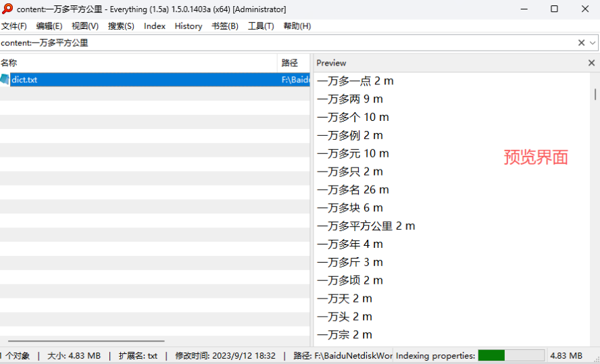Image resolution: width=600 pixels, height=364 pixels.
Task: Click status bar 扩展名: txt entry
Action: 138,356
